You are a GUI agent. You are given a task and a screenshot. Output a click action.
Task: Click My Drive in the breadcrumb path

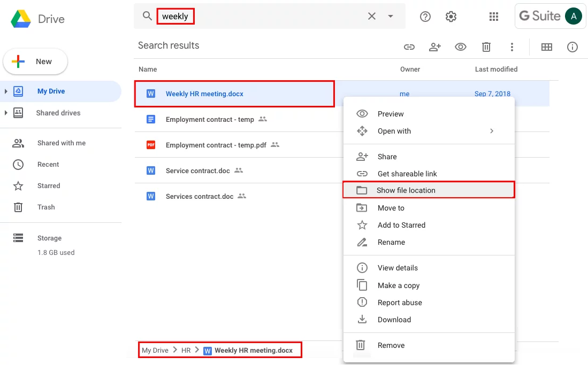click(155, 351)
